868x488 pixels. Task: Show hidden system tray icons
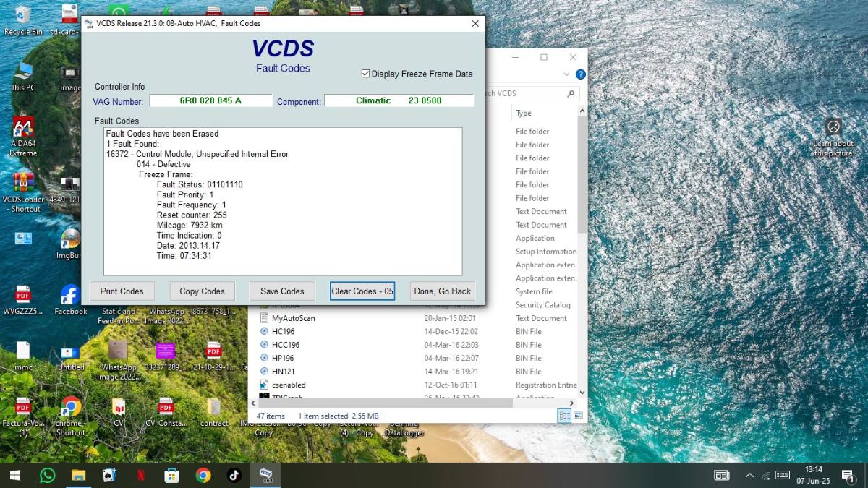pos(749,475)
